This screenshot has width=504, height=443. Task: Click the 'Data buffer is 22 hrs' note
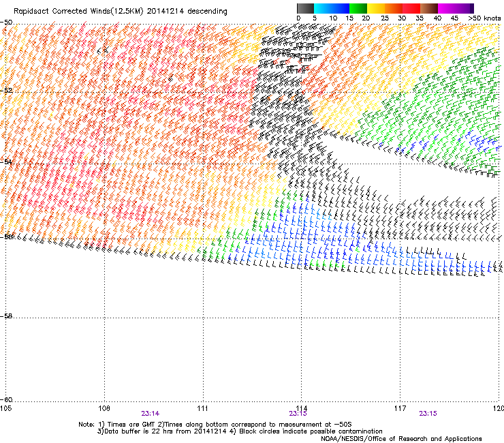click(161, 431)
